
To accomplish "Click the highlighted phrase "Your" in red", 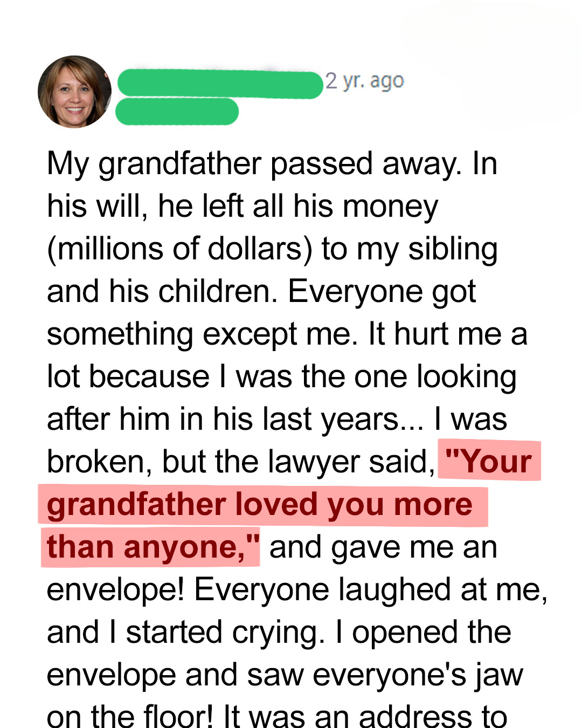I will (489, 462).
